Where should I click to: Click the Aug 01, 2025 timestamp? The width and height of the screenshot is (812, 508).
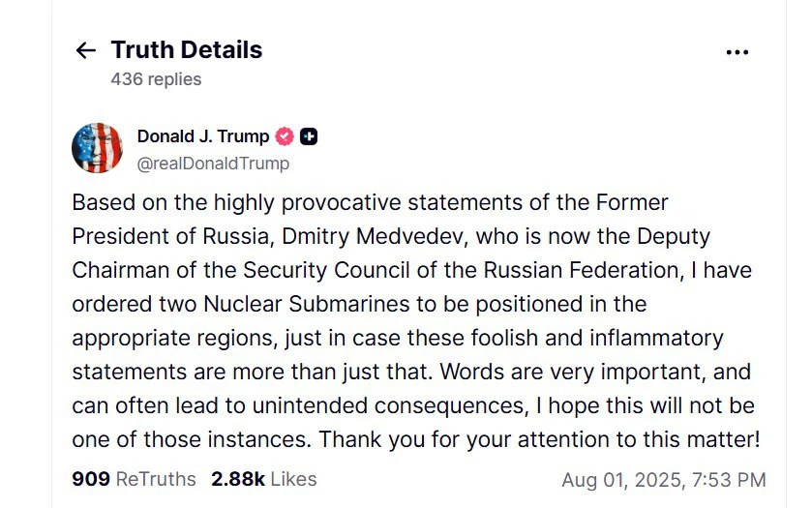coord(623,480)
